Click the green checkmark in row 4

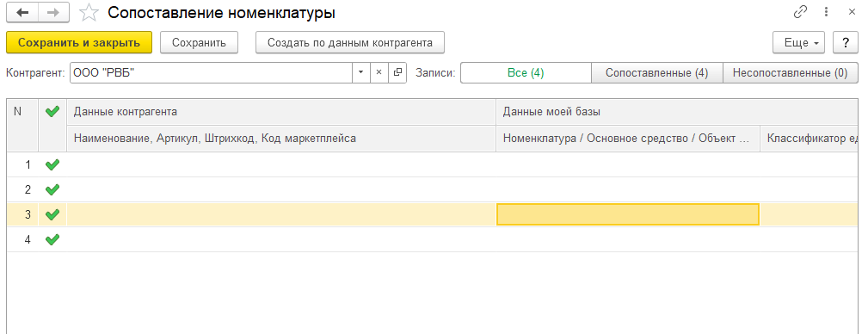[52, 239]
